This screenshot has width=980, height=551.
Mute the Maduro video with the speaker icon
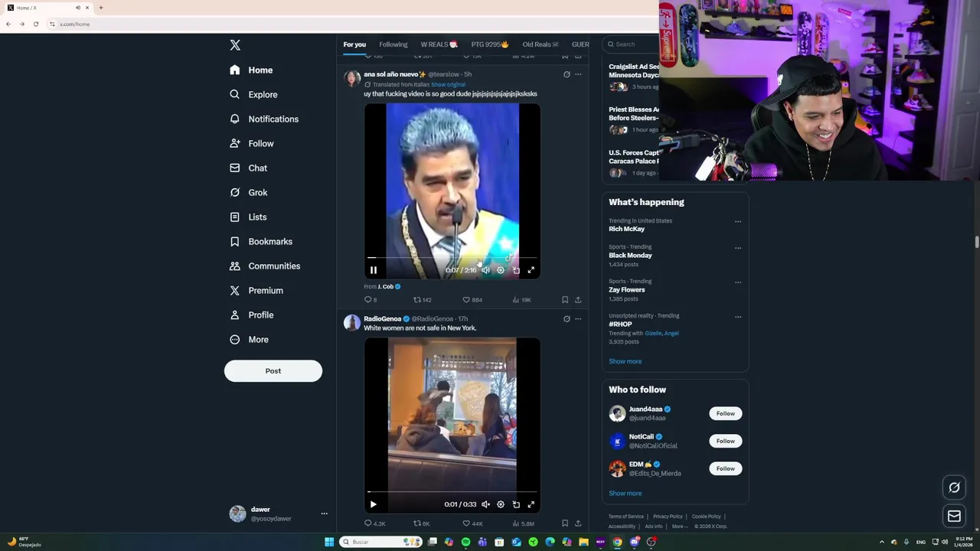[x=485, y=270]
